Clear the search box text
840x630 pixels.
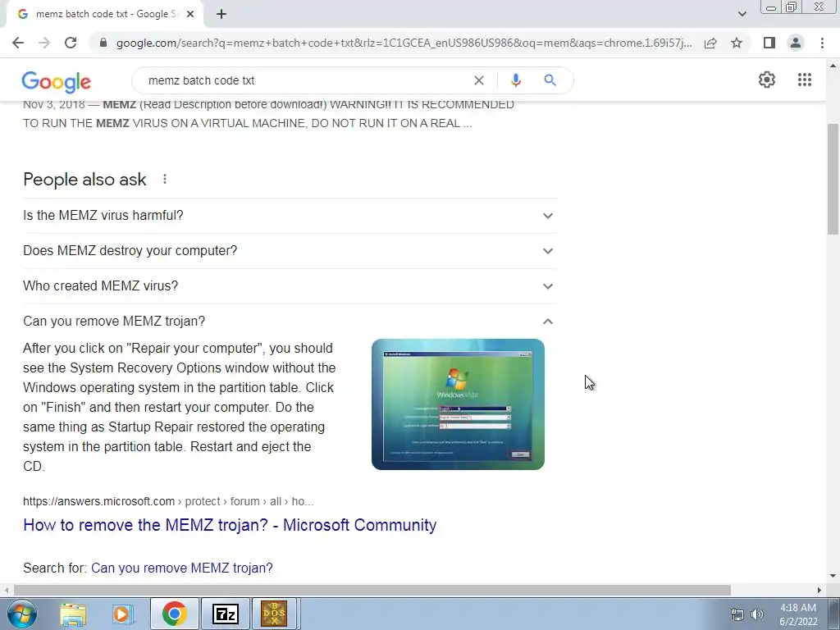pos(479,80)
